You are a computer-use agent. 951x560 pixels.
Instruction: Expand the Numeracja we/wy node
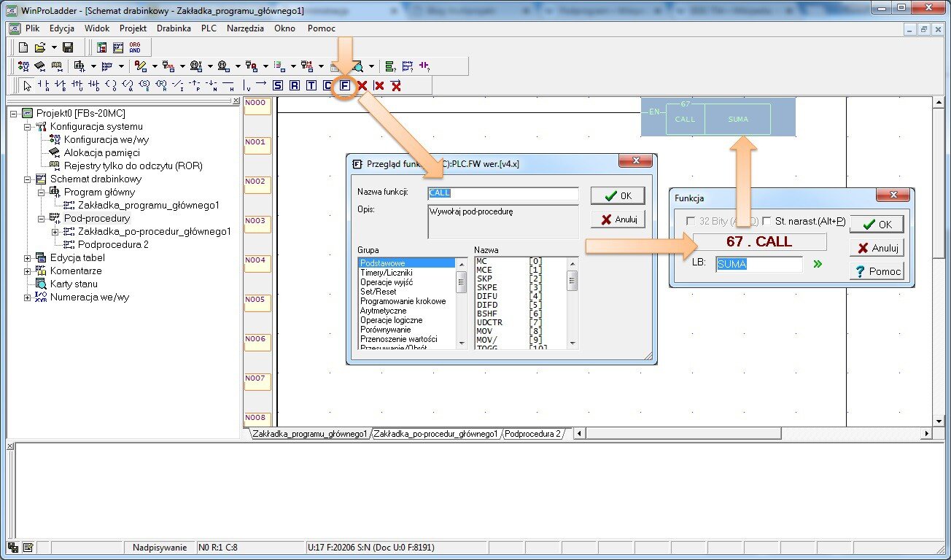pos(28,297)
